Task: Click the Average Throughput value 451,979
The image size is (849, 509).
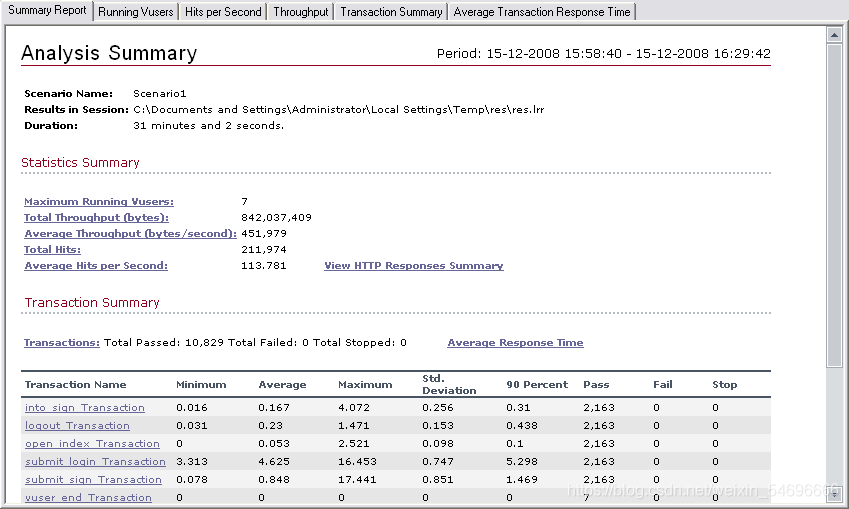Action: coord(264,233)
